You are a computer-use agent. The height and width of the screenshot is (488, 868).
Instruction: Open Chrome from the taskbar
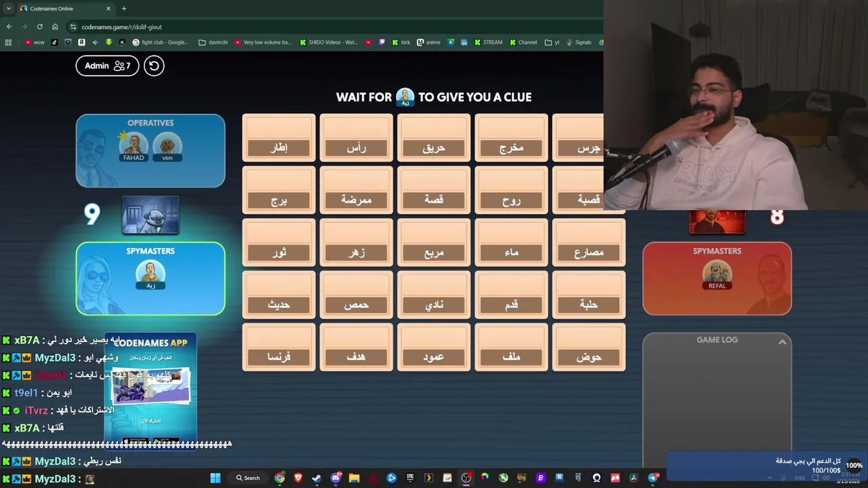coord(279,478)
